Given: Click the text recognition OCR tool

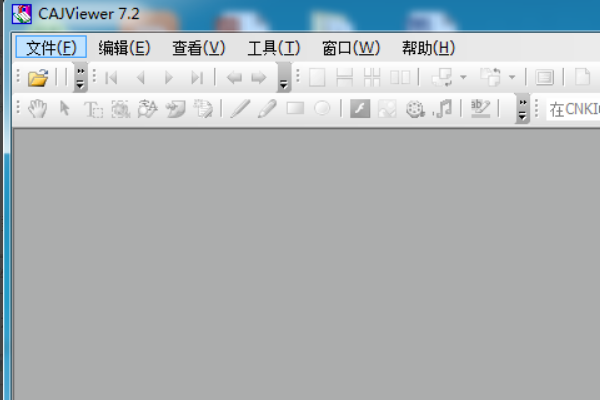Looking at the screenshot, I should pos(148,109).
